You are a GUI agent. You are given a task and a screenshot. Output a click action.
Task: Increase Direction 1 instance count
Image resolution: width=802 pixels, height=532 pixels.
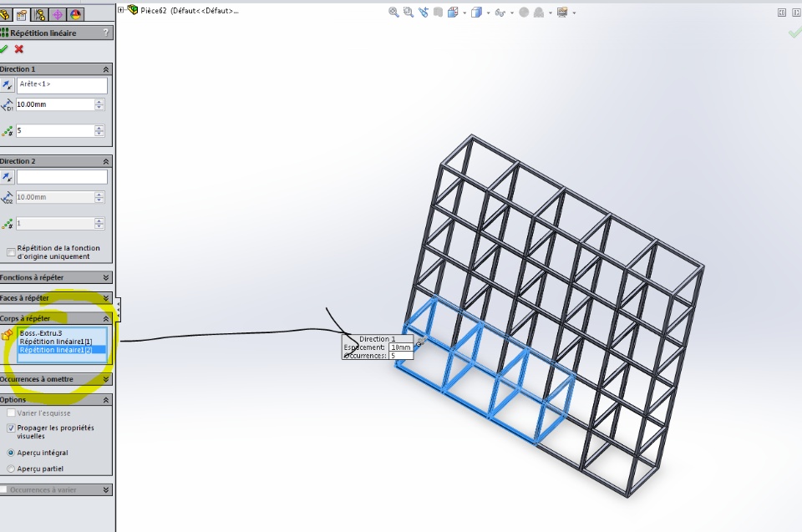pyautogui.click(x=99, y=128)
